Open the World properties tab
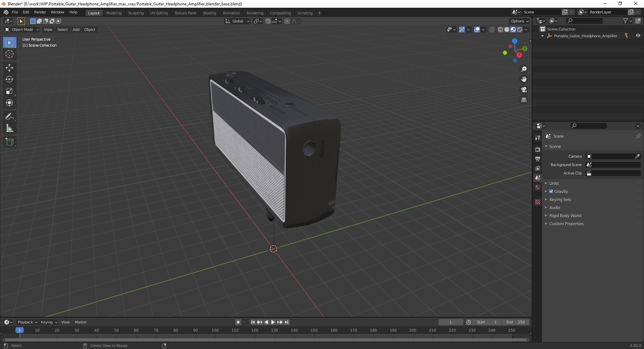The image size is (644, 349). click(538, 187)
